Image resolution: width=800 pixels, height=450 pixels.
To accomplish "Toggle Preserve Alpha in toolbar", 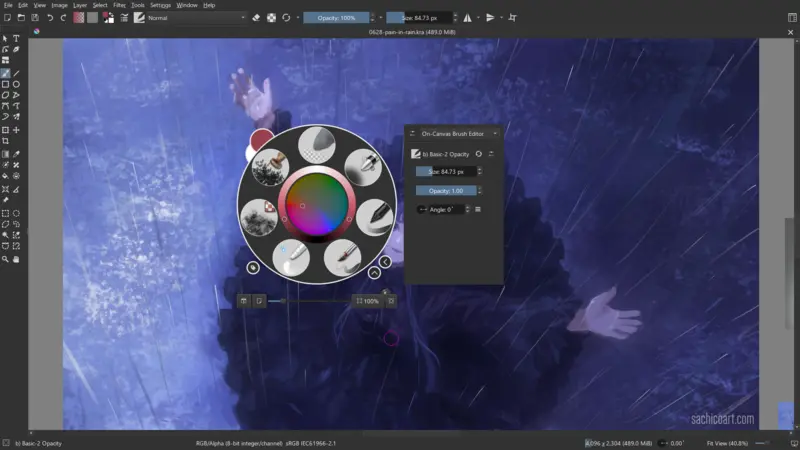I will [x=271, y=18].
